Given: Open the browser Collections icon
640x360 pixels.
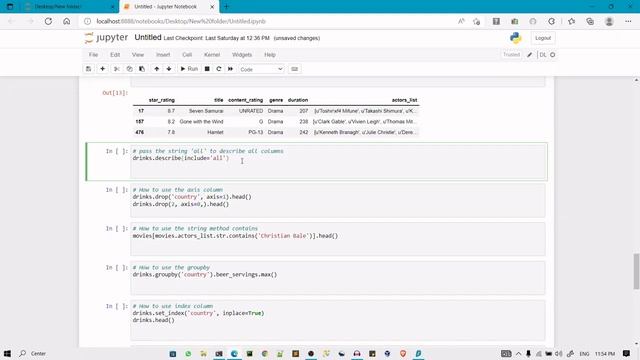Looking at the screenshot, I should coord(590,21).
